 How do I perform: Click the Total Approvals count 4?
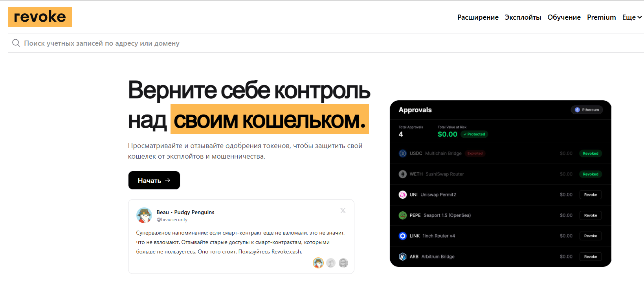coord(401,134)
